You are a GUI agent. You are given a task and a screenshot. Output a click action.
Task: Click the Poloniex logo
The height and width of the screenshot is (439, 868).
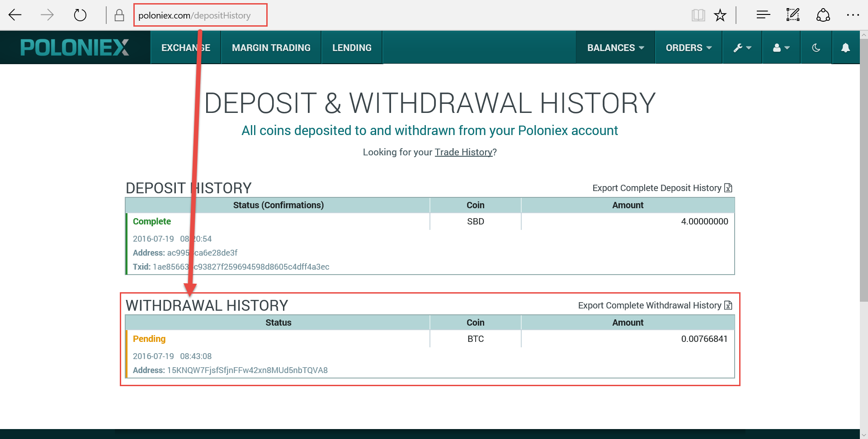(x=75, y=47)
